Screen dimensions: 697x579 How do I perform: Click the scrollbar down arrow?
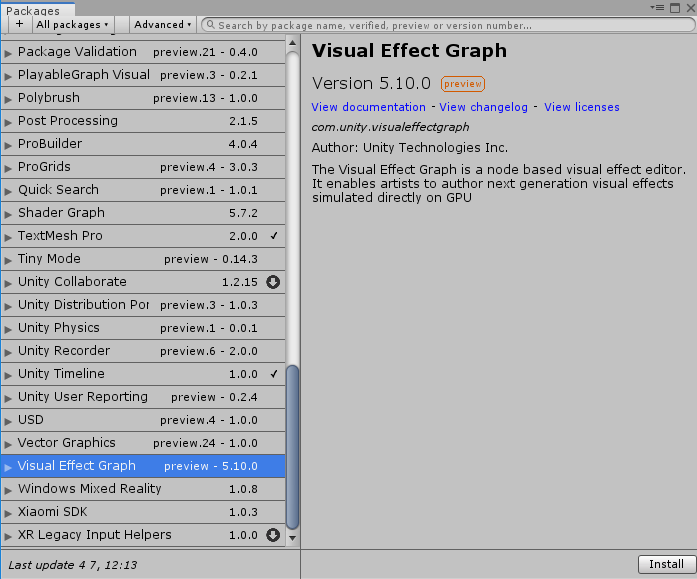tap(292, 538)
